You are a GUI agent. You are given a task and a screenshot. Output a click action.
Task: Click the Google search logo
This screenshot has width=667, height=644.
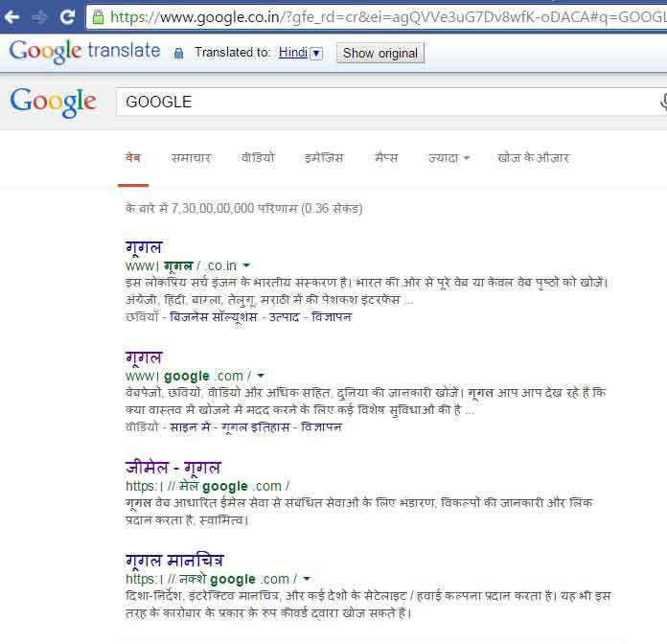click(x=53, y=103)
